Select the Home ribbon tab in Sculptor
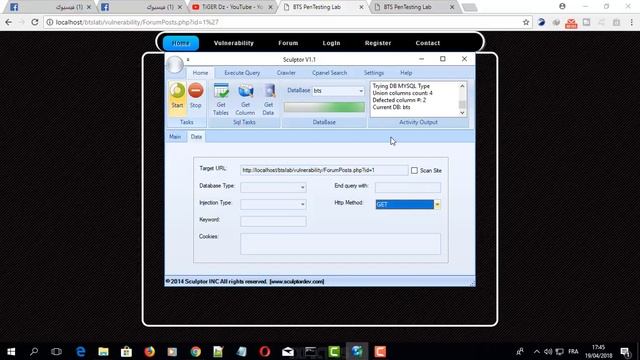 pyautogui.click(x=200, y=73)
